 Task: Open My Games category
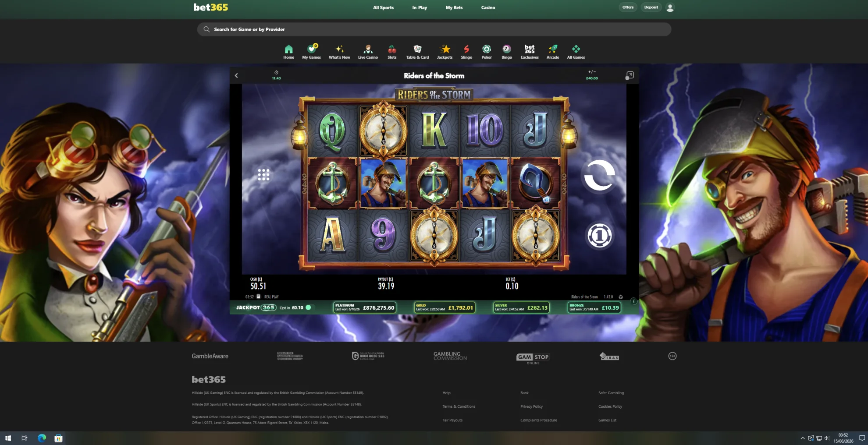point(312,52)
